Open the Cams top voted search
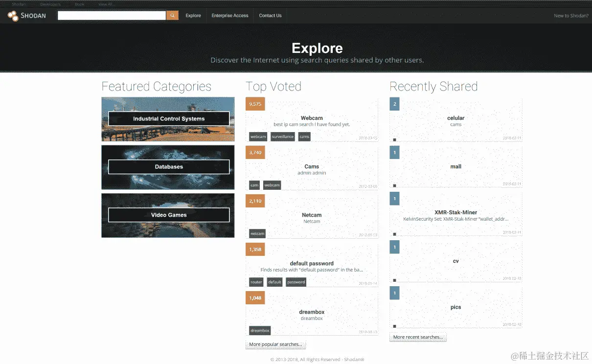The height and width of the screenshot is (364, 592). pos(312,166)
